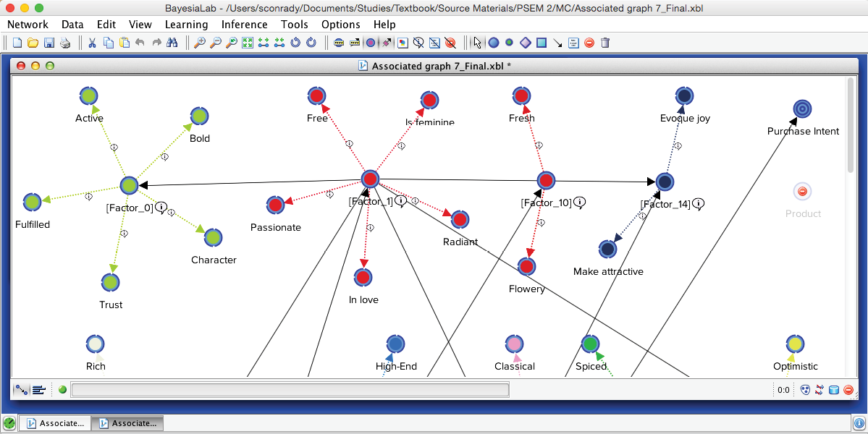Screen dimensions: 868x434
Task: Click the scissors Cut icon
Action: (93, 43)
